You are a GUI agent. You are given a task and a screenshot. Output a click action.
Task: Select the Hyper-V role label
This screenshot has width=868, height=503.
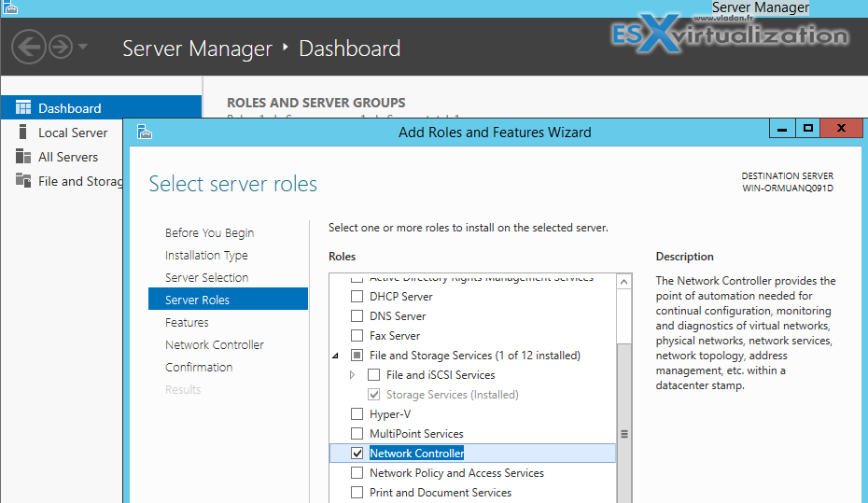coord(390,414)
